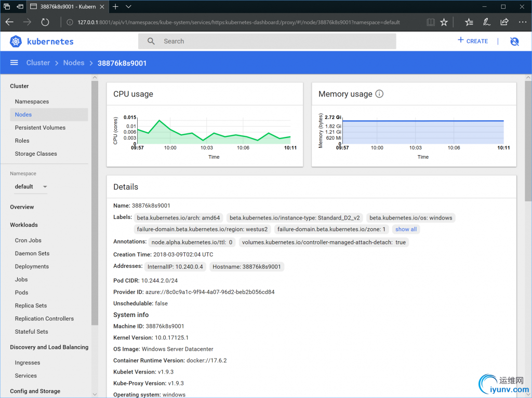Click the CREATE button
Viewport: 532px width, 398px height.
click(x=473, y=41)
